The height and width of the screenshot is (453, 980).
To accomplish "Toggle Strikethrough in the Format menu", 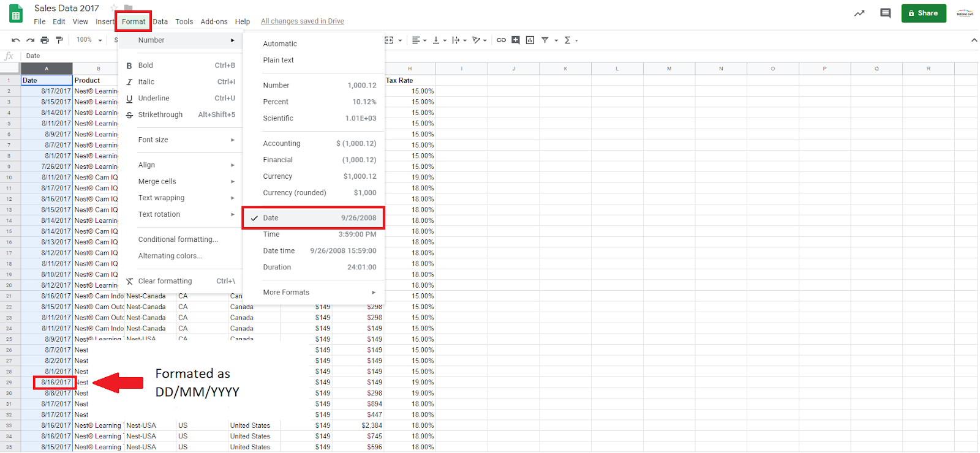I will point(181,115).
